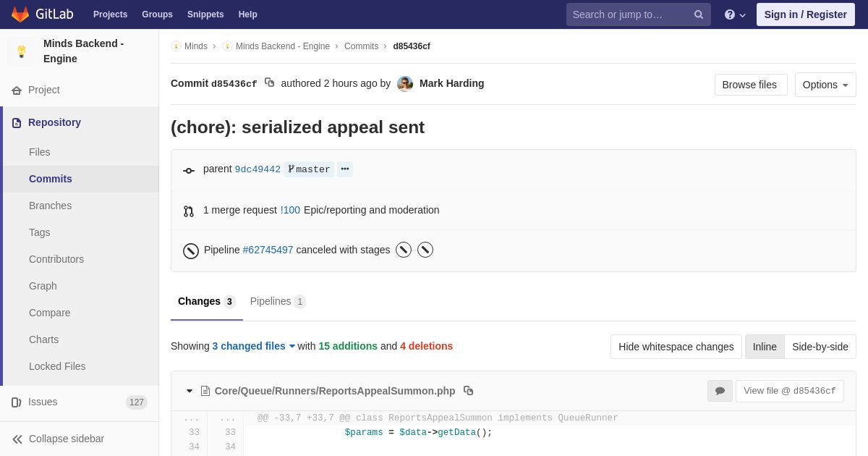Click the Browse files button
The width and height of the screenshot is (868, 456).
pyautogui.click(x=750, y=85)
